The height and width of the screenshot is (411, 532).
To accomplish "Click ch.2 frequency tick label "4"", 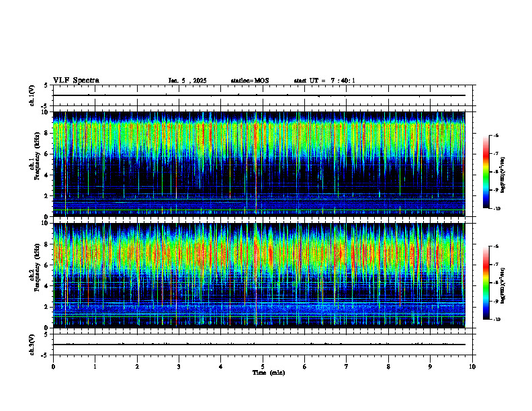I will (x=48, y=286).
